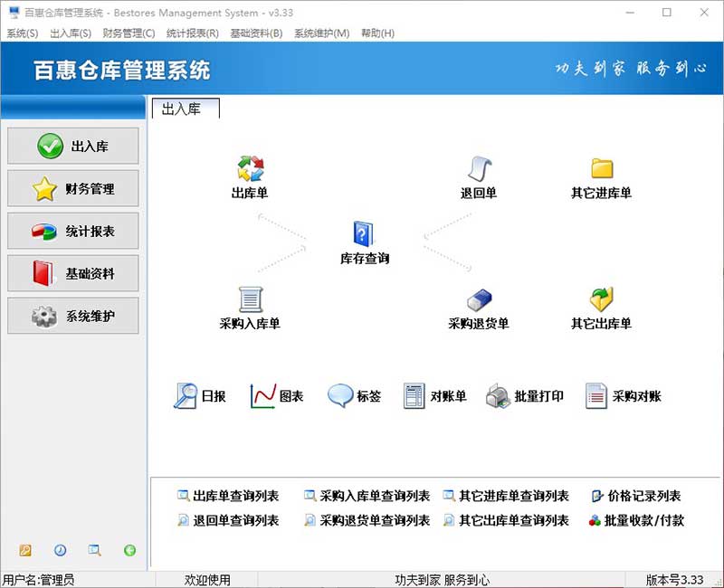
Task: Open the 财务管理(C) menu
Action: tap(129, 33)
